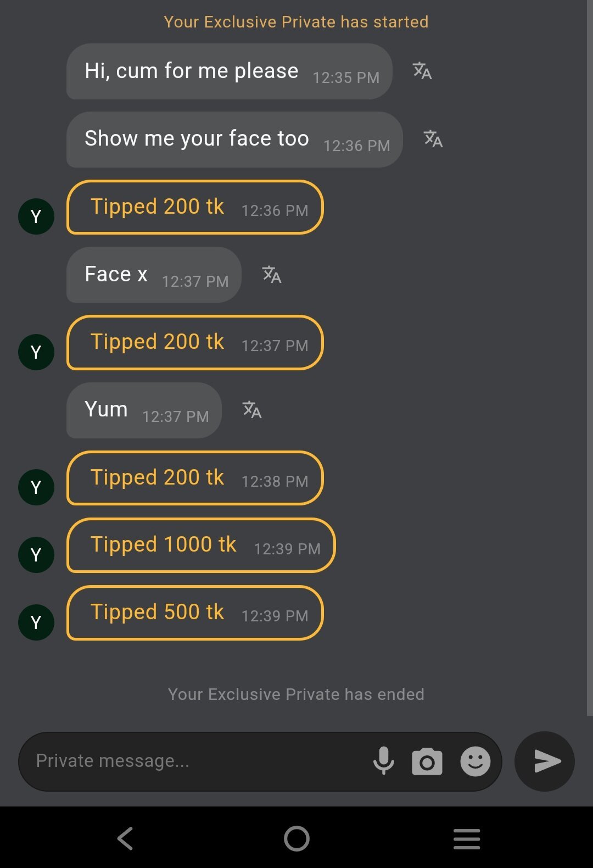Open the recent apps menu button
This screenshot has height=868, width=593.
(x=467, y=839)
